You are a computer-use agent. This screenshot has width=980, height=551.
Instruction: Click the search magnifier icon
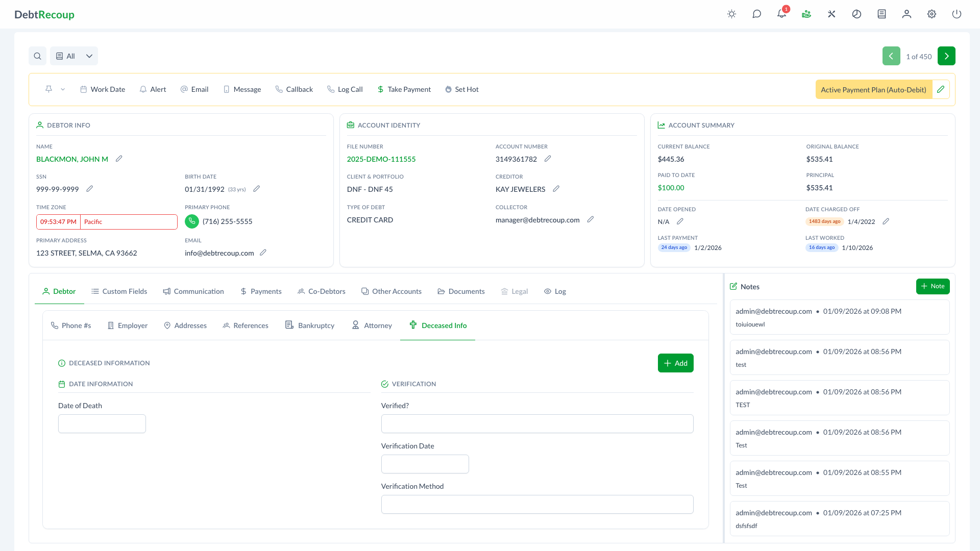point(37,56)
